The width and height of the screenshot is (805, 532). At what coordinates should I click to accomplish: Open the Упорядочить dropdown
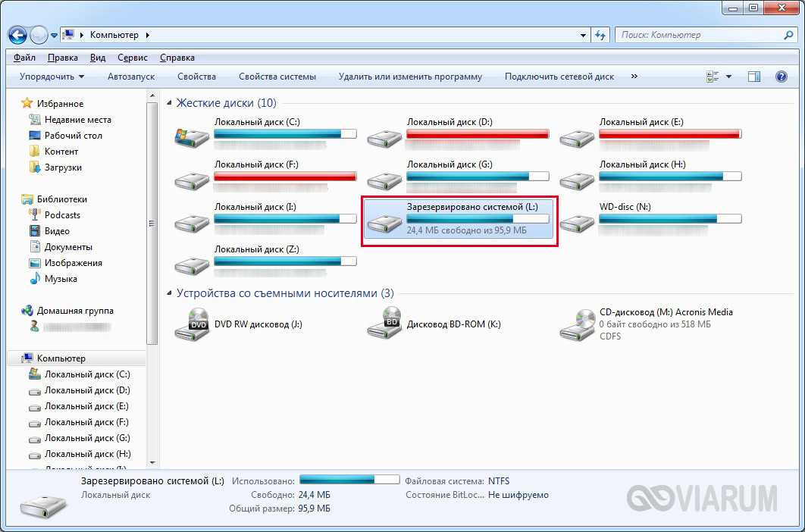pyautogui.click(x=52, y=77)
